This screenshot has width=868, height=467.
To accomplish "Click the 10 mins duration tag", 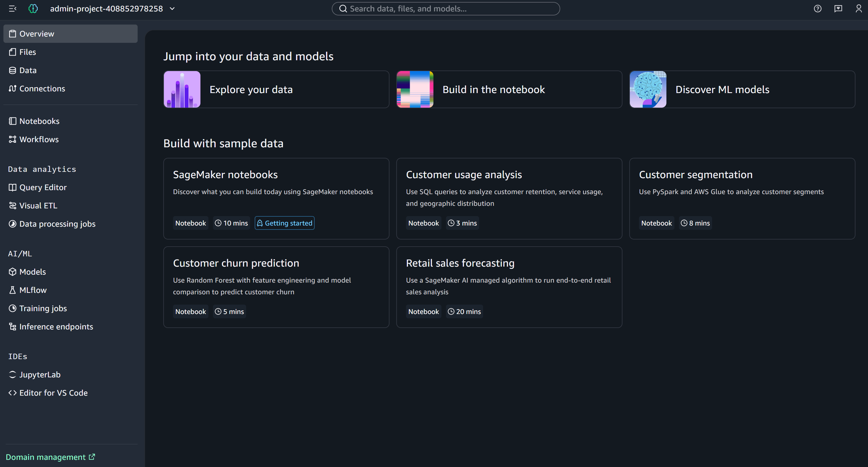I will point(231,223).
